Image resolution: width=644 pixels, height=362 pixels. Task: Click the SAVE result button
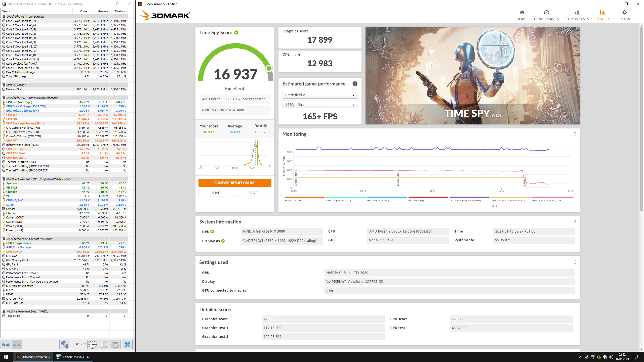pyautogui.click(x=253, y=193)
